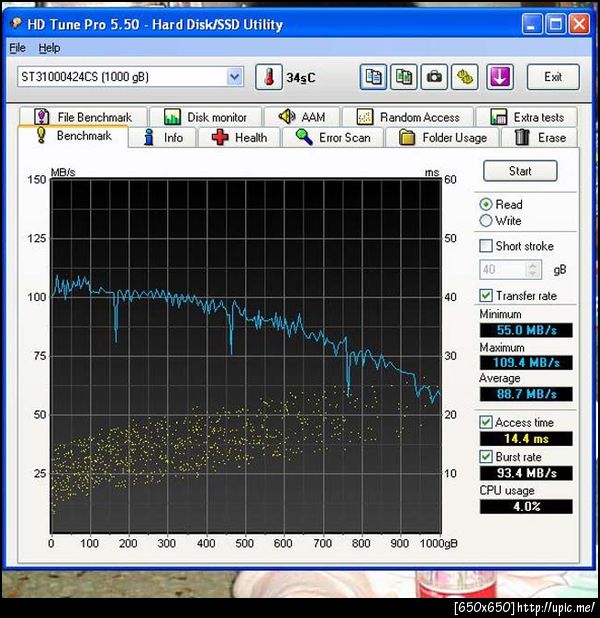Toggle the Access time checkbox
This screenshot has height=618, width=600.
click(x=486, y=422)
